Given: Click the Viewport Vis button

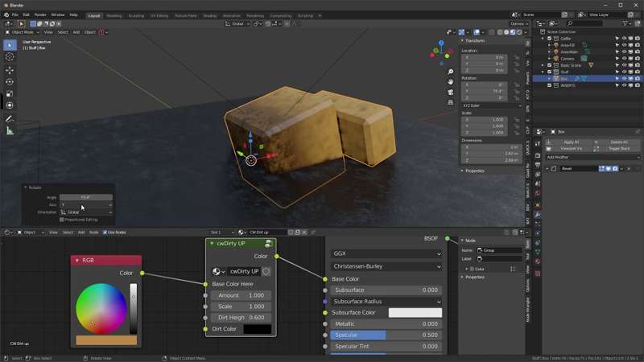Looking at the screenshot, I should (572, 149).
